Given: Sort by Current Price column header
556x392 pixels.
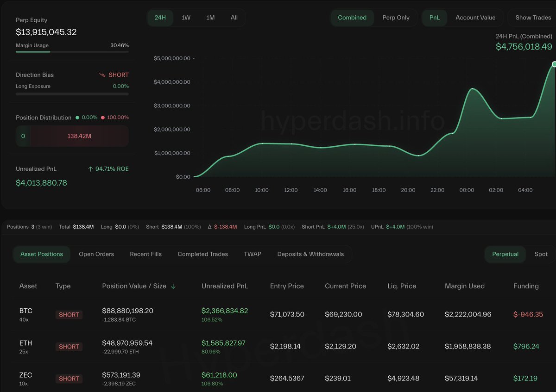Looking at the screenshot, I should pyautogui.click(x=345, y=286).
